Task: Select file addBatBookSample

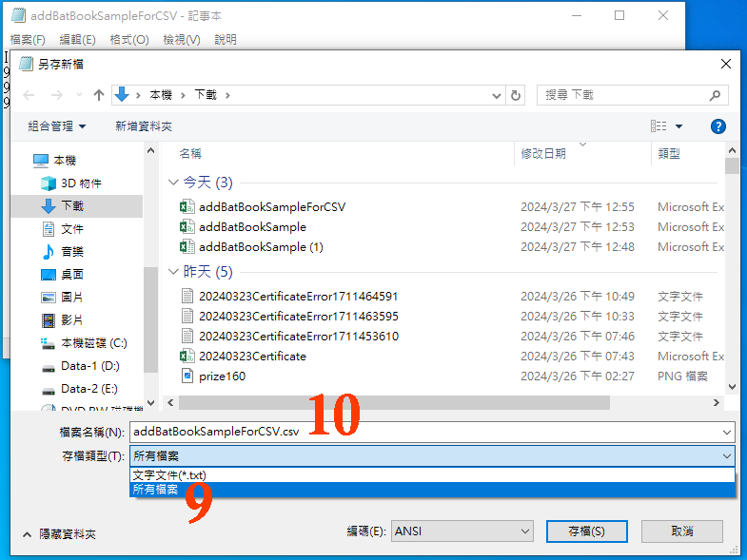Action: tap(252, 227)
